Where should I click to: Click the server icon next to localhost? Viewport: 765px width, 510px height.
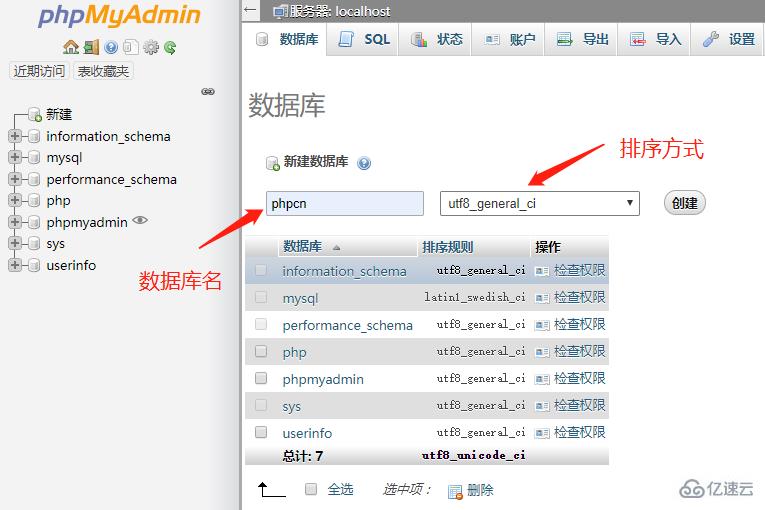[x=281, y=12]
